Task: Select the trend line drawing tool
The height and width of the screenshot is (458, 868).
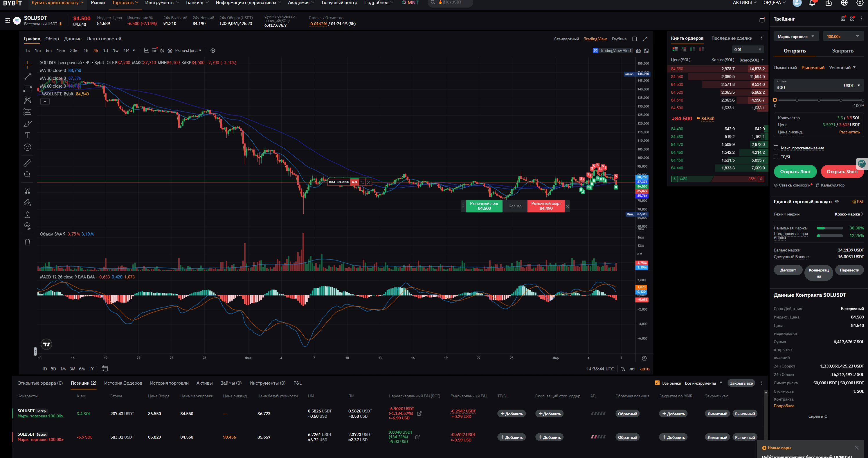Action: [x=27, y=77]
